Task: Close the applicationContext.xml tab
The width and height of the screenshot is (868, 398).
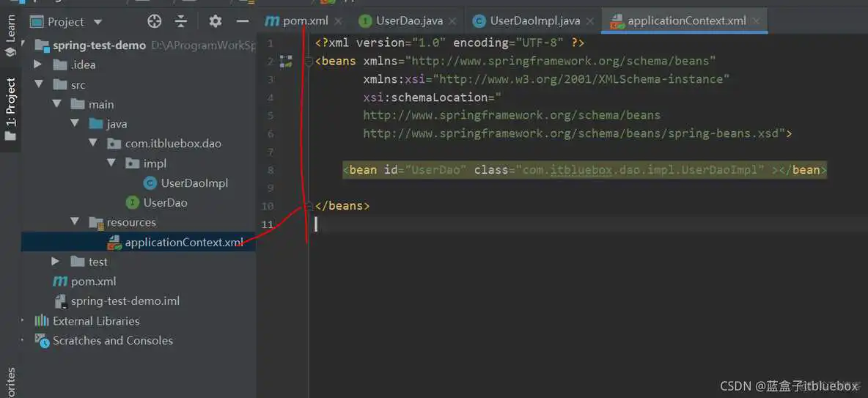Action: pyautogui.click(x=756, y=21)
